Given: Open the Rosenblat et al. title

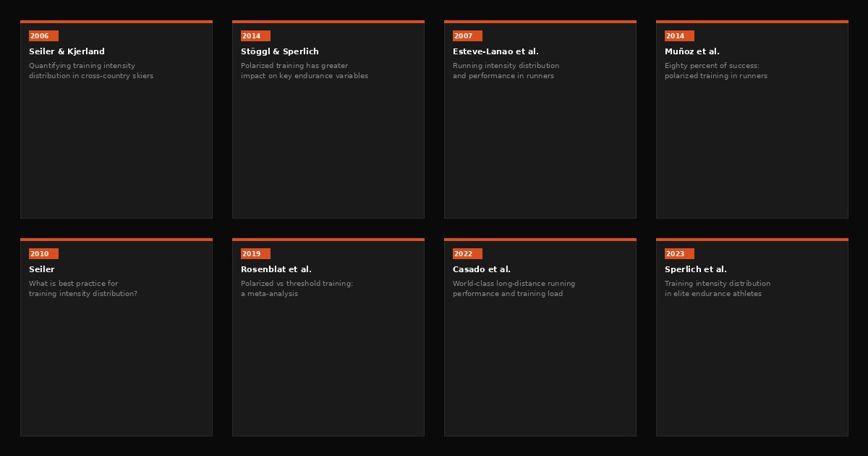Looking at the screenshot, I should (x=276, y=269).
